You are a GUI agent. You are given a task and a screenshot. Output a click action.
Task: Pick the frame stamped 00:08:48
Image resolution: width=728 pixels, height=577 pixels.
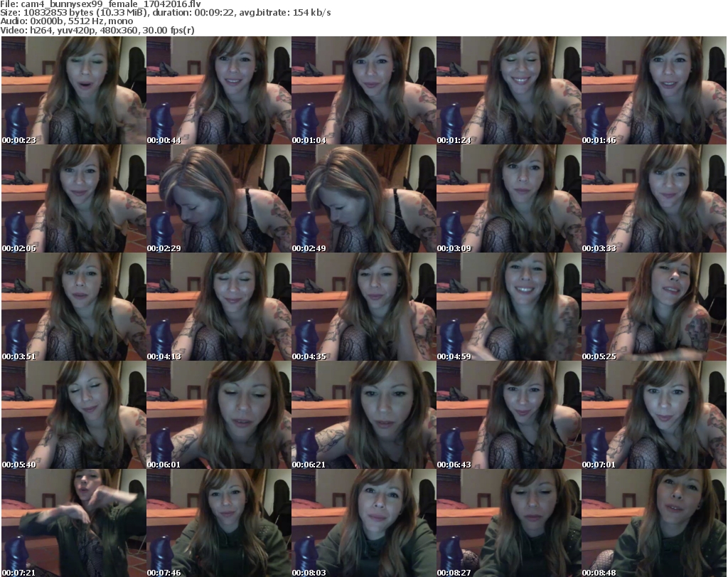[x=654, y=523]
